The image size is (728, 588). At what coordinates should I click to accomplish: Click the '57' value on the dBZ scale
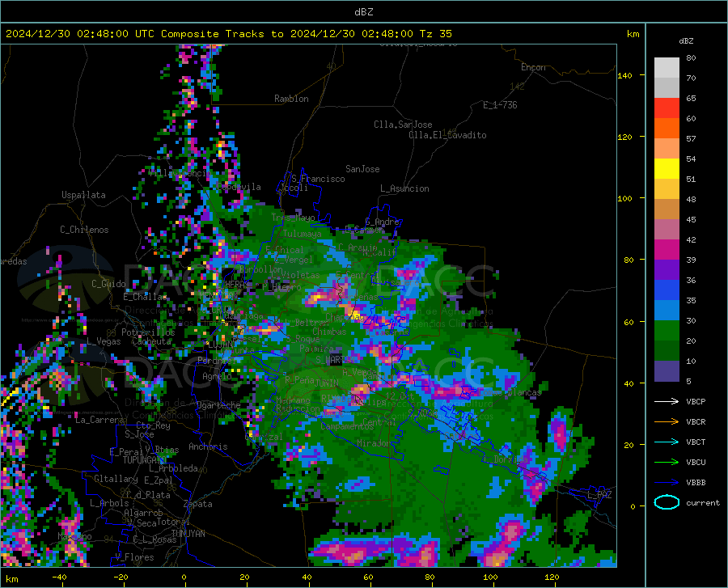[x=691, y=139]
